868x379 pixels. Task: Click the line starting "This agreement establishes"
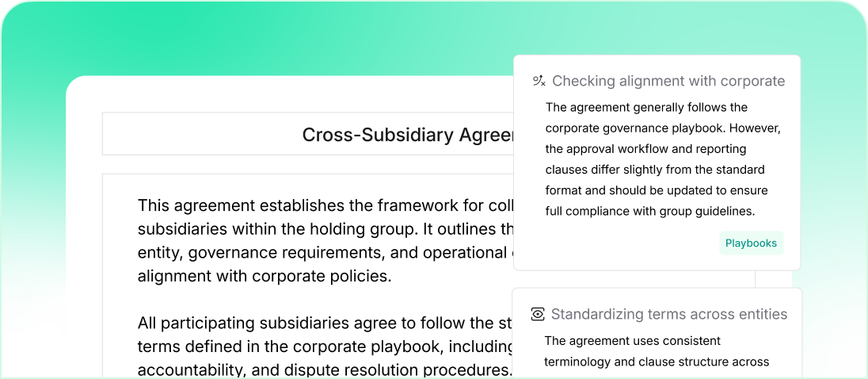pyautogui.click(x=325, y=205)
